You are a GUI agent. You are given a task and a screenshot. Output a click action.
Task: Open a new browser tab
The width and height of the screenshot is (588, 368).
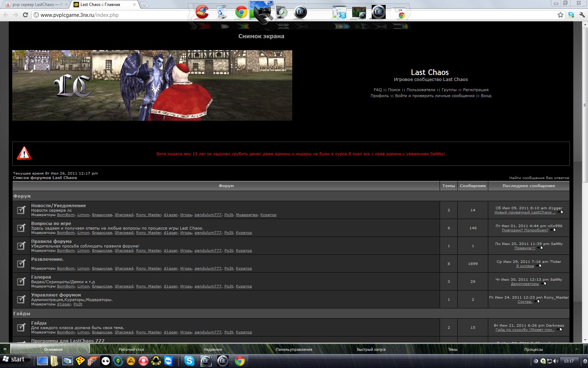pyautogui.click(x=144, y=5)
